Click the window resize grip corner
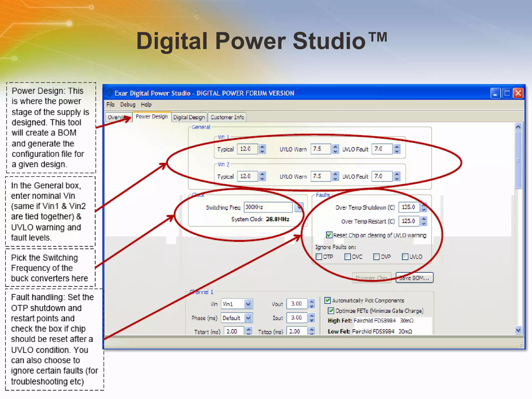Image resolution: width=532 pixels, height=399 pixels. 521,345
